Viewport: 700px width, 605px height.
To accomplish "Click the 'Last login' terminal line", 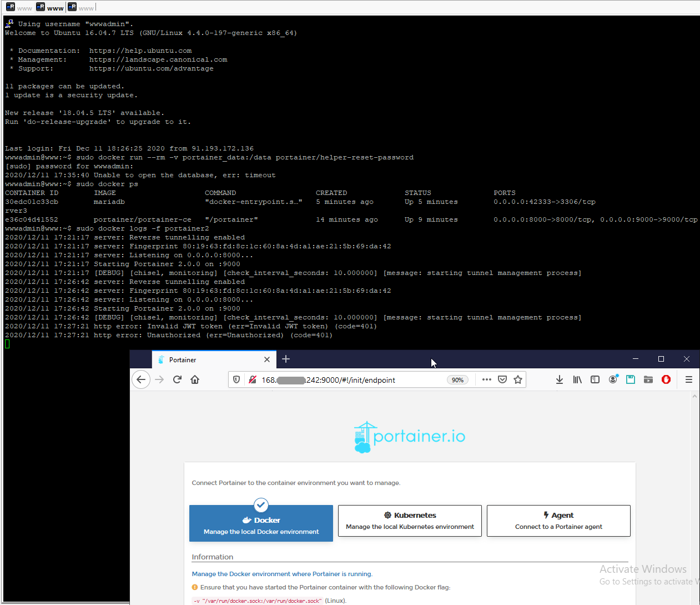I will coord(129,148).
